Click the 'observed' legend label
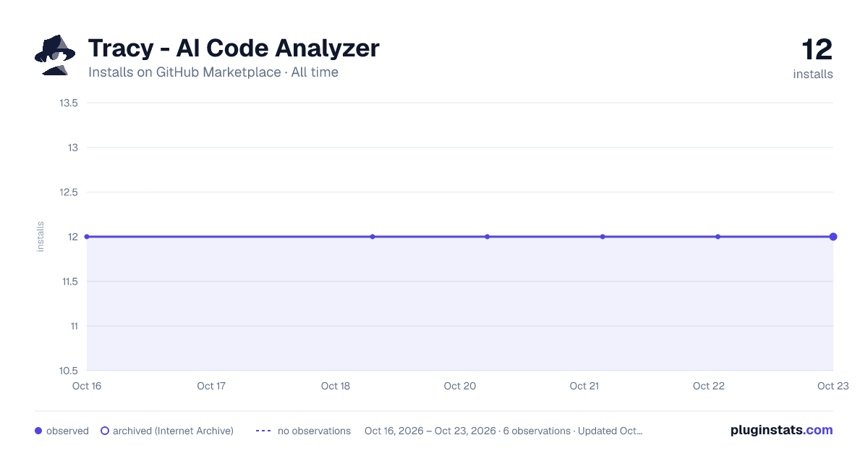Image resolution: width=868 pixels, height=456 pixels. (x=67, y=431)
